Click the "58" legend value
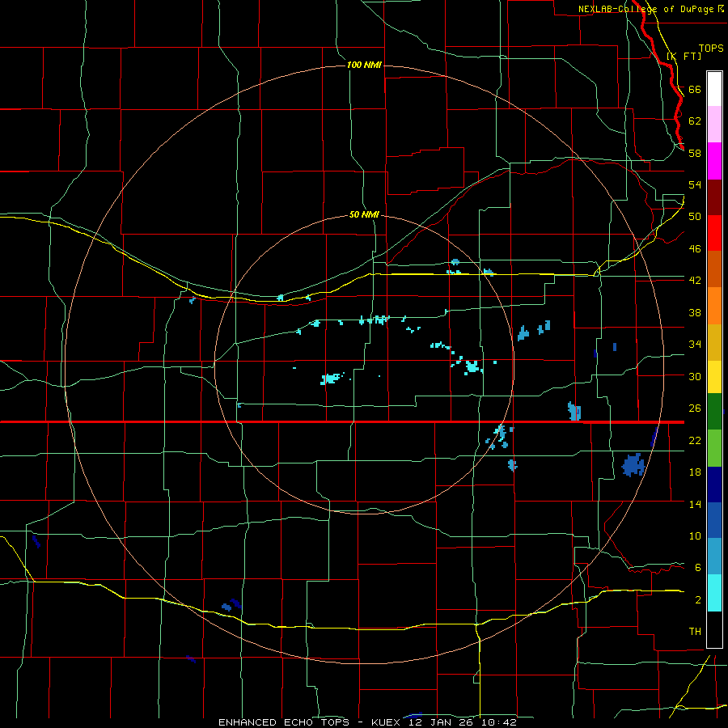This screenshot has height=728, width=728. click(x=695, y=153)
